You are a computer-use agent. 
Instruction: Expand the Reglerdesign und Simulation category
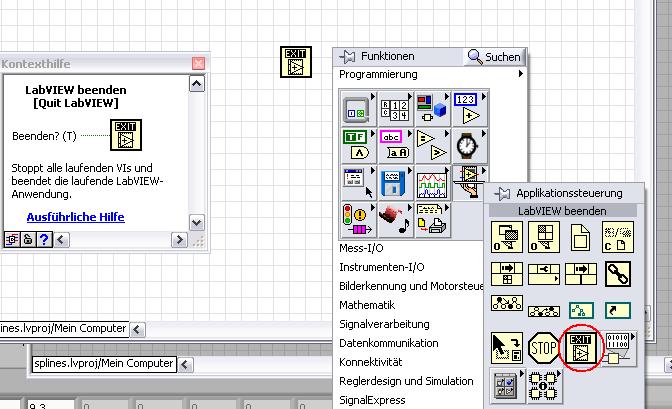point(406,381)
